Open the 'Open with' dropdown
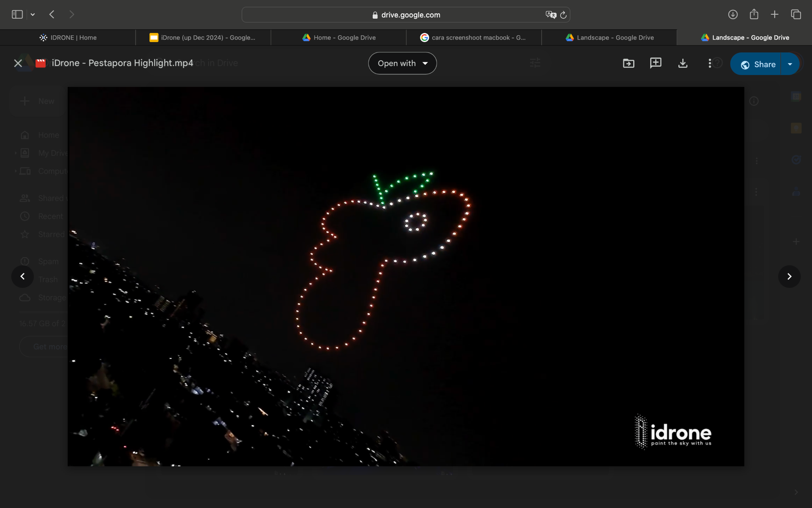Screen dimensions: 812x508 coord(402,63)
